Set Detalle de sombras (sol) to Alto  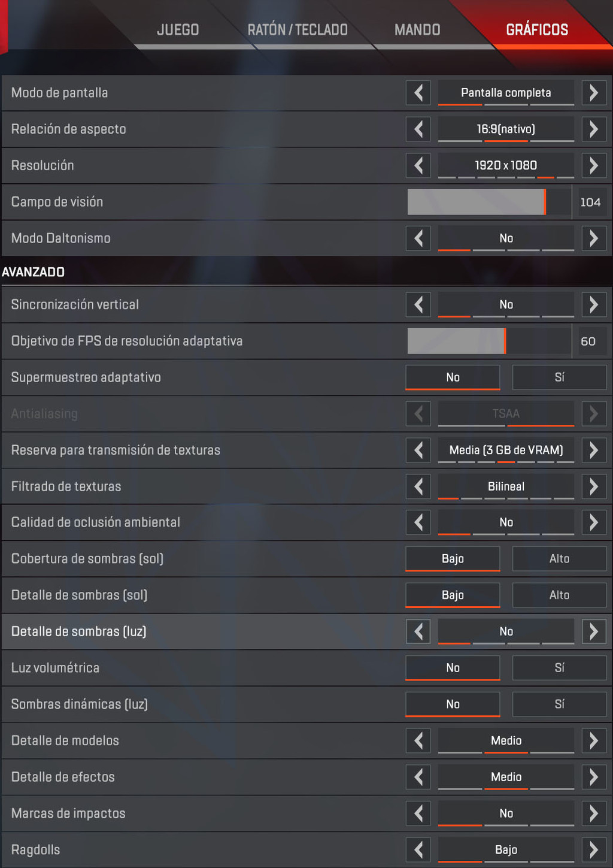(x=559, y=595)
